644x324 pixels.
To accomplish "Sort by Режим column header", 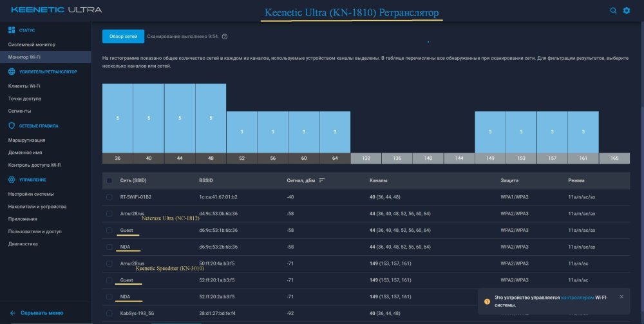I will [x=576, y=181].
